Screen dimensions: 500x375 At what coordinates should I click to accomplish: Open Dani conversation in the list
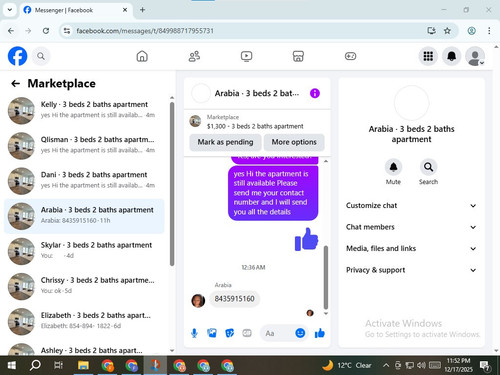(84, 181)
